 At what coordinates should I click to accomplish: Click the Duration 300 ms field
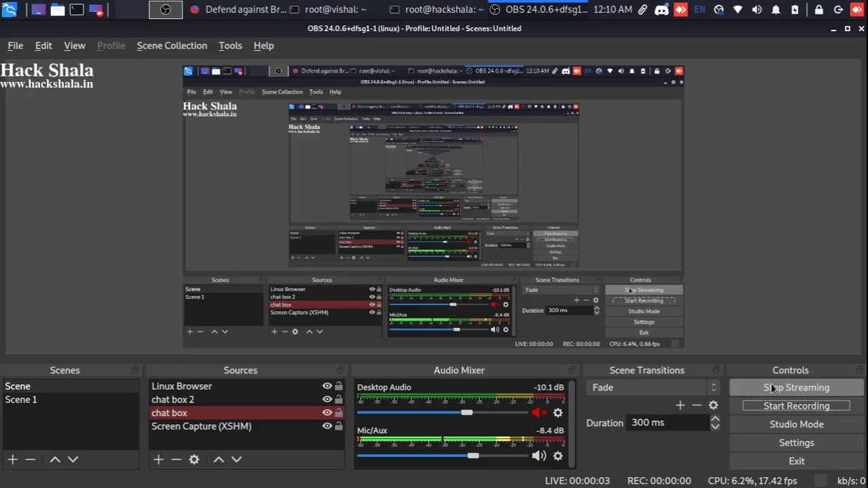tap(667, 422)
